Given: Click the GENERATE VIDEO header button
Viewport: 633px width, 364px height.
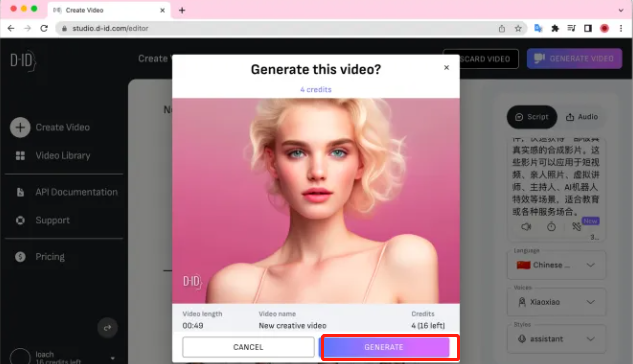Looking at the screenshot, I should pyautogui.click(x=574, y=59).
